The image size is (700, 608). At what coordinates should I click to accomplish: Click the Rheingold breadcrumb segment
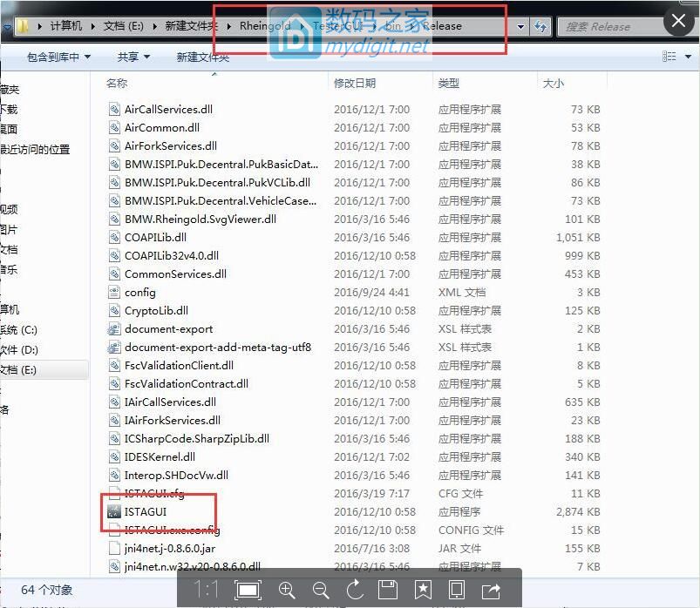265,26
